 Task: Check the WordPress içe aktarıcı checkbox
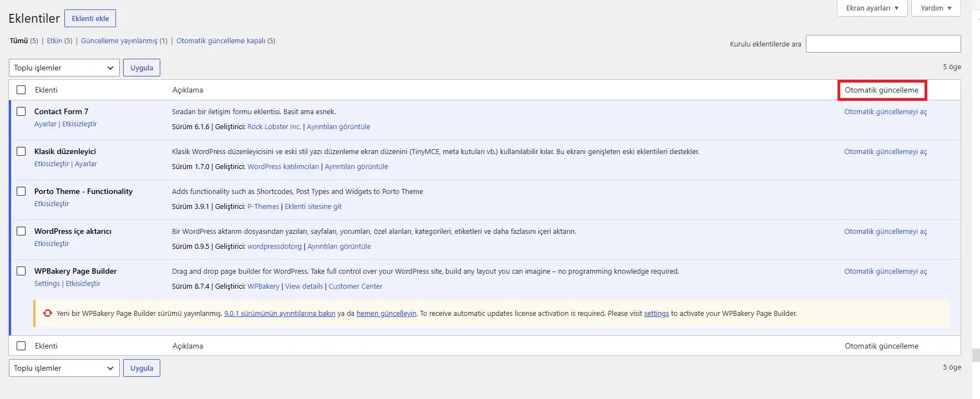point(21,231)
